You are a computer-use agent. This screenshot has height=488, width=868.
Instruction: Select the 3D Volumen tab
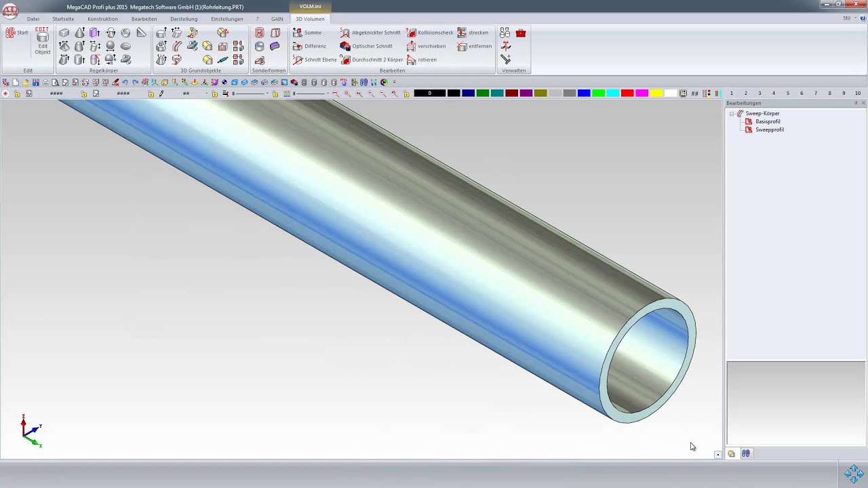(x=310, y=19)
